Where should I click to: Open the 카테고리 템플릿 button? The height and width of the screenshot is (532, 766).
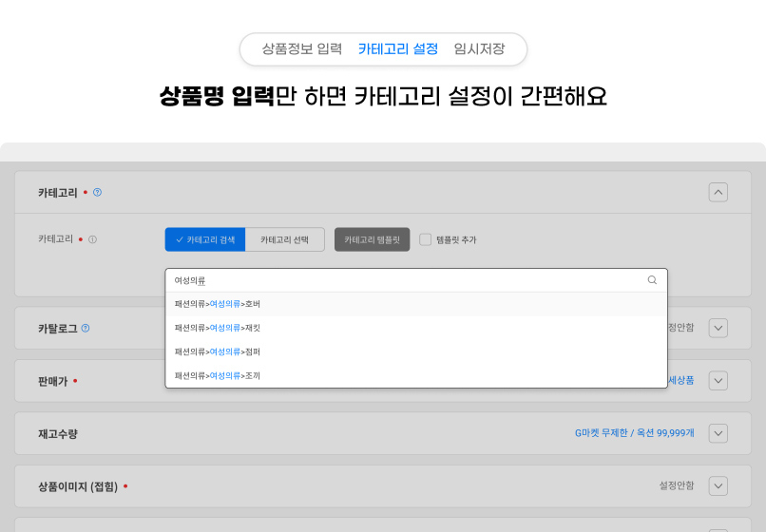coord(373,239)
